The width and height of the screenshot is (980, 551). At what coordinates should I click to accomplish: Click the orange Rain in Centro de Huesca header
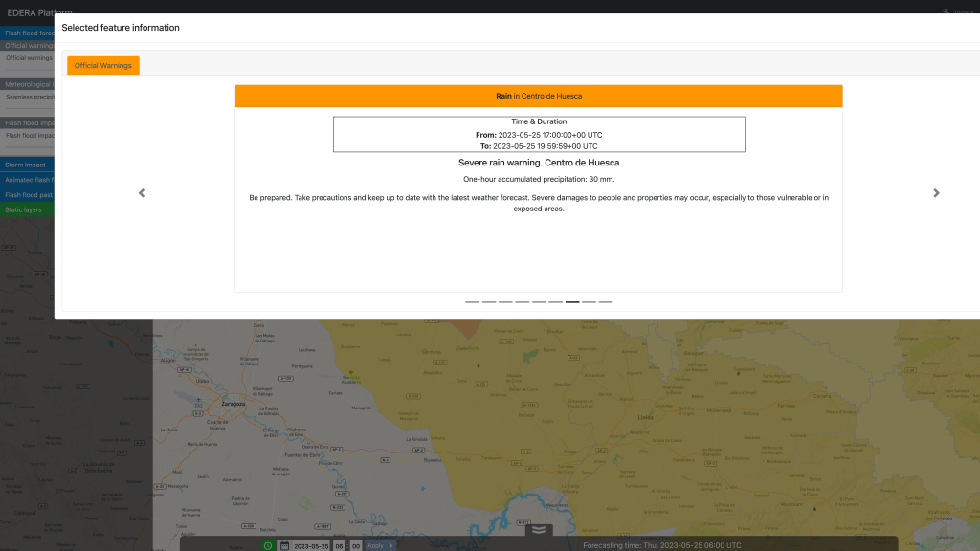point(539,96)
